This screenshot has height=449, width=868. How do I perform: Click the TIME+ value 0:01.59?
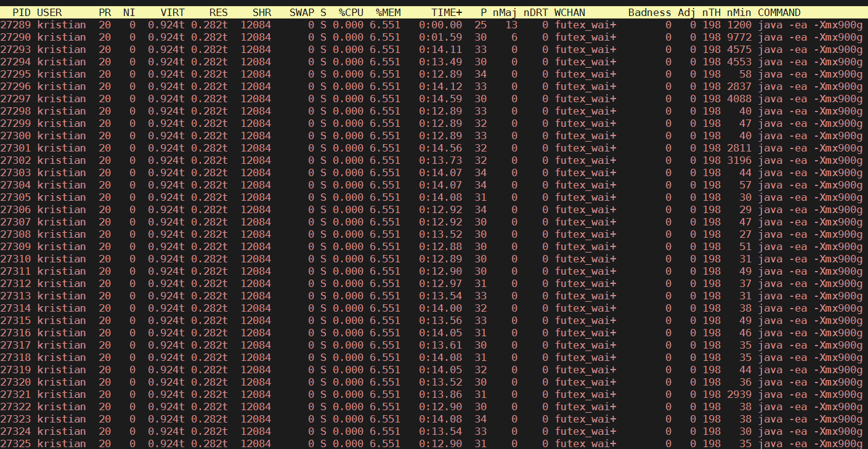click(x=440, y=37)
